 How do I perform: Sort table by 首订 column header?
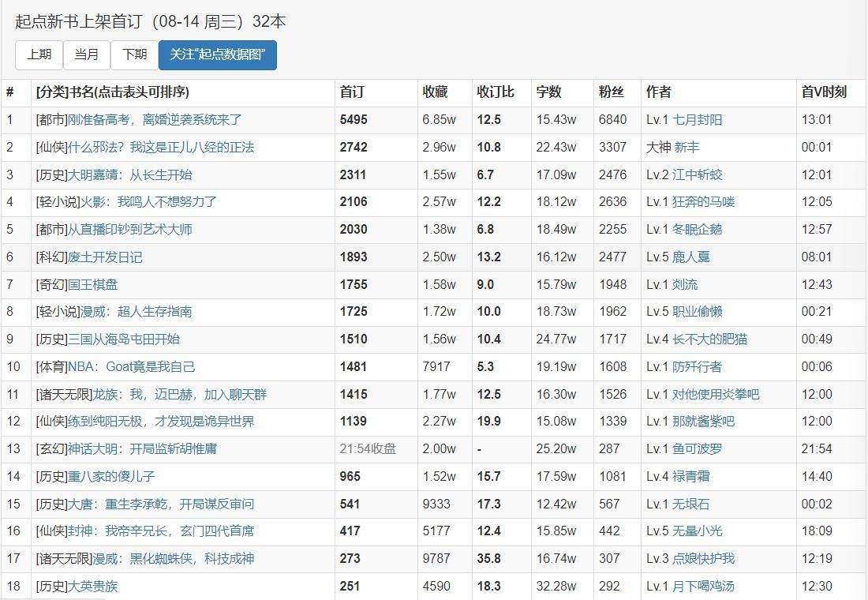352,92
